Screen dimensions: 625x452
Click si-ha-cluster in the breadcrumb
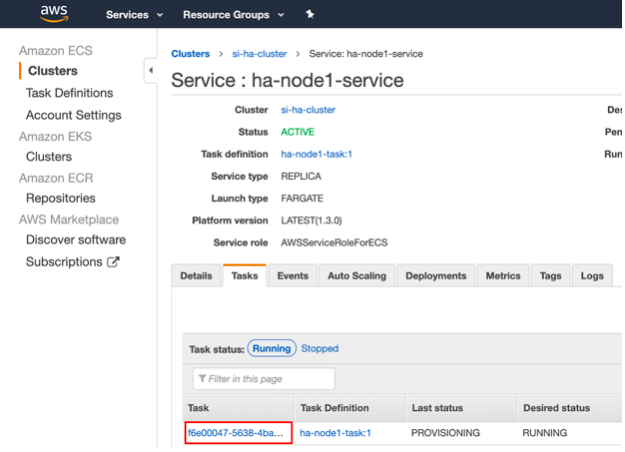click(x=259, y=54)
